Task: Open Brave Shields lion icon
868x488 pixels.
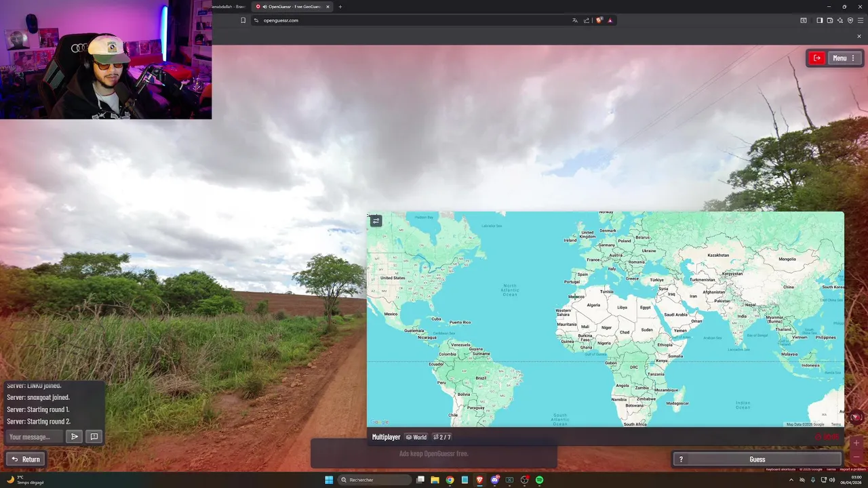Action: tap(599, 20)
